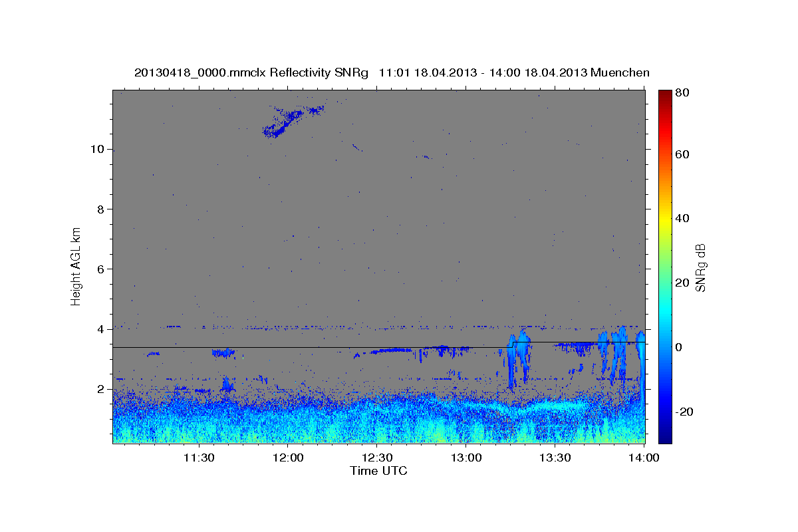Click the height tick label 2
This screenshot has width=798, height=532.
pos(101,389)
